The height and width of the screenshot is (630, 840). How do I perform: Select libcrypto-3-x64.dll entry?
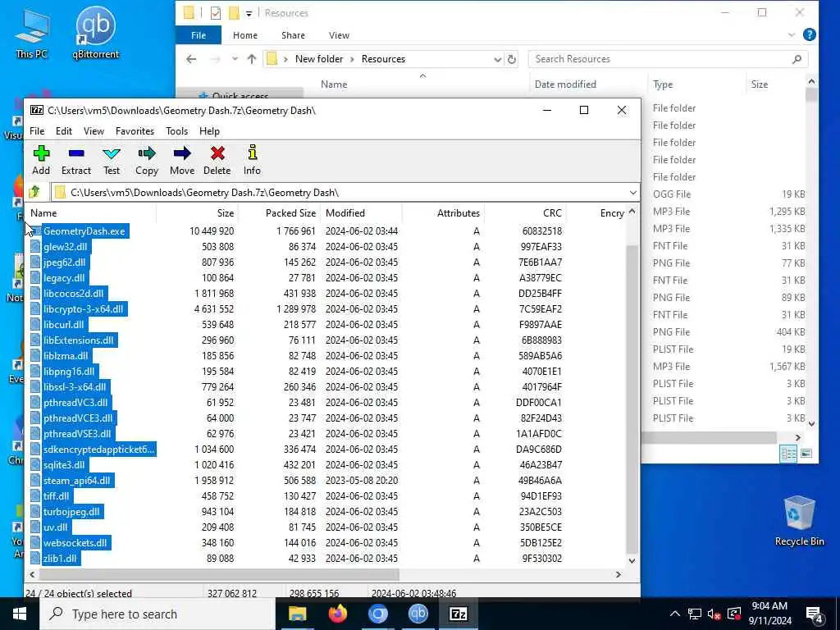[x=84, y=309]
